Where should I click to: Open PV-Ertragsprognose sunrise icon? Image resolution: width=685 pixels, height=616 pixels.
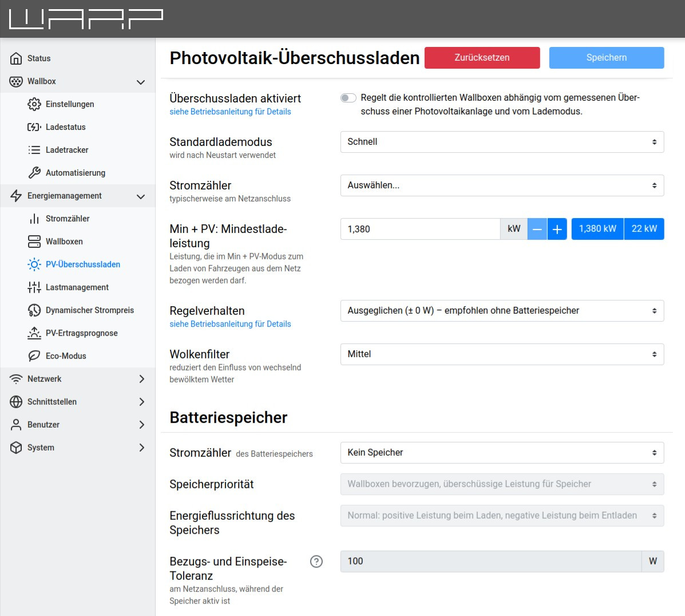click(34, 333)
